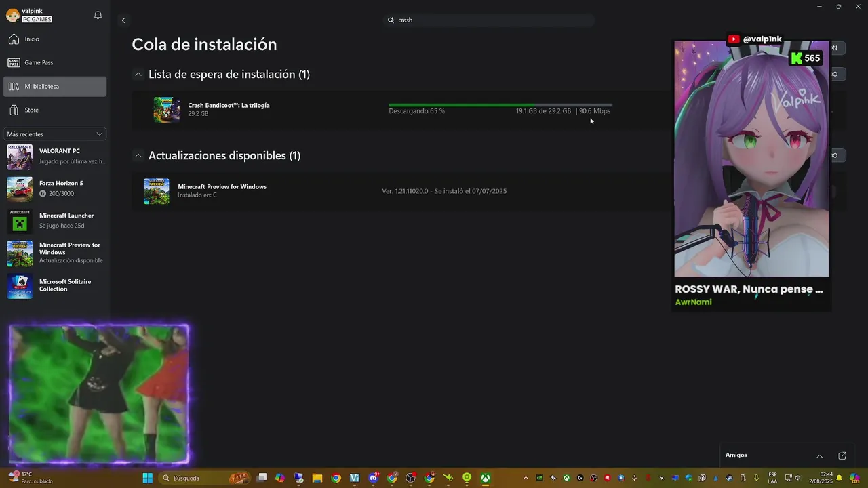Click the Crash Bandicoot download progress bar
The width and height of the screenshot is (868, 488).
point(500,105)
